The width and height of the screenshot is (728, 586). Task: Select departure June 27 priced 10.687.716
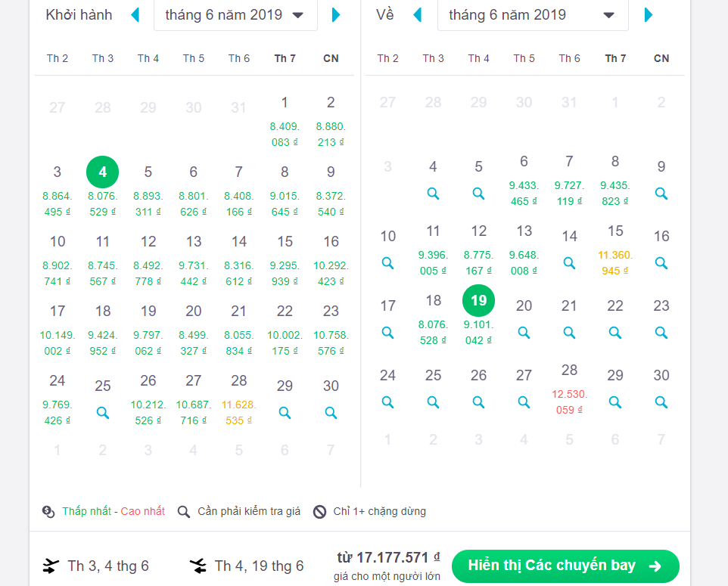[193, 399]
